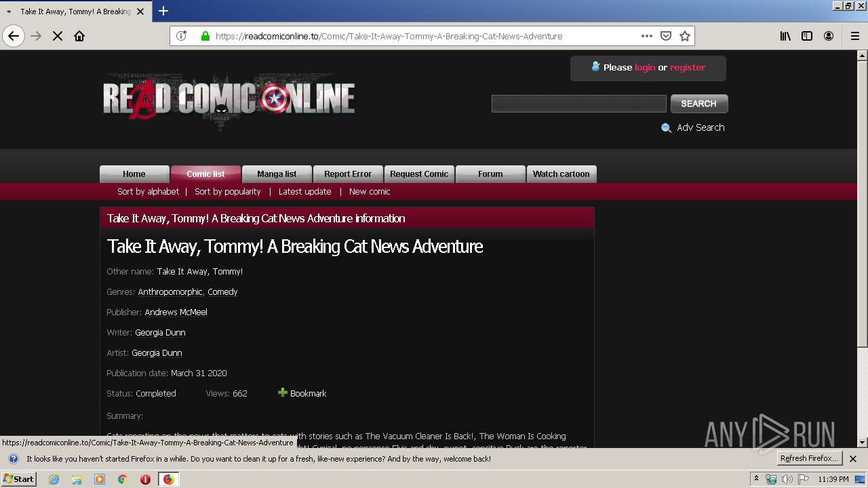
Task: Open the Request Comic tab
Action: coord(419,174)
